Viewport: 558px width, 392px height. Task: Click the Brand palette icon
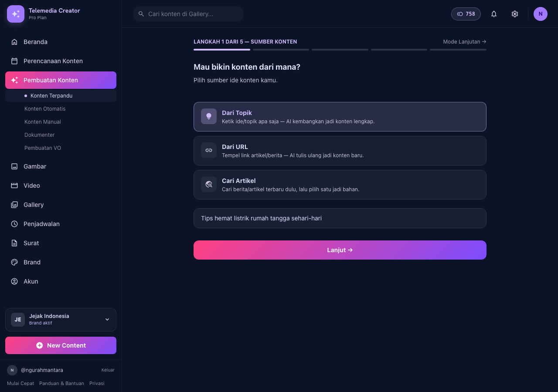click(14, 262)
